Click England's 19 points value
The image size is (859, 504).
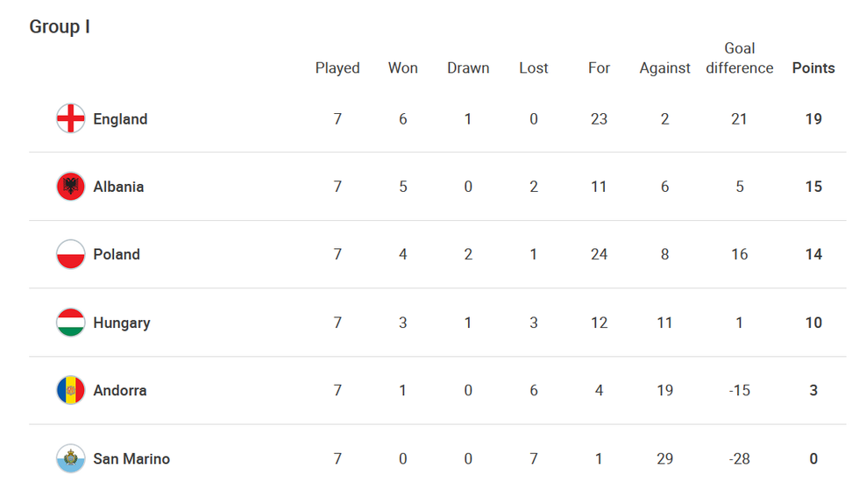(813, 119)
